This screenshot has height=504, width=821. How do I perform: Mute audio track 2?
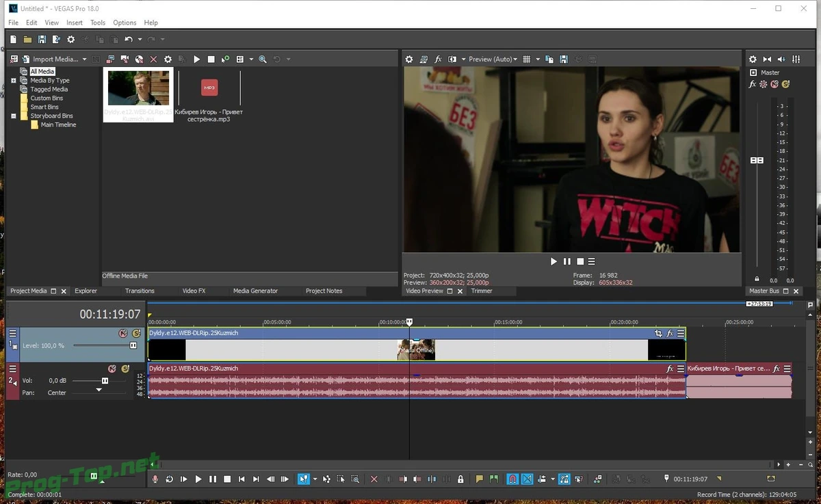(x=112, y=369)
